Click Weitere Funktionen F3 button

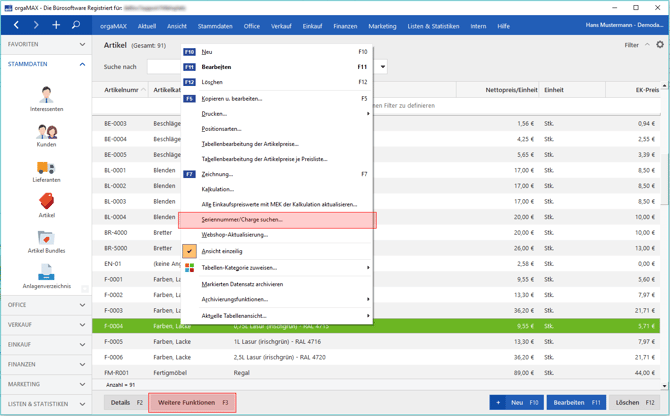192,403
